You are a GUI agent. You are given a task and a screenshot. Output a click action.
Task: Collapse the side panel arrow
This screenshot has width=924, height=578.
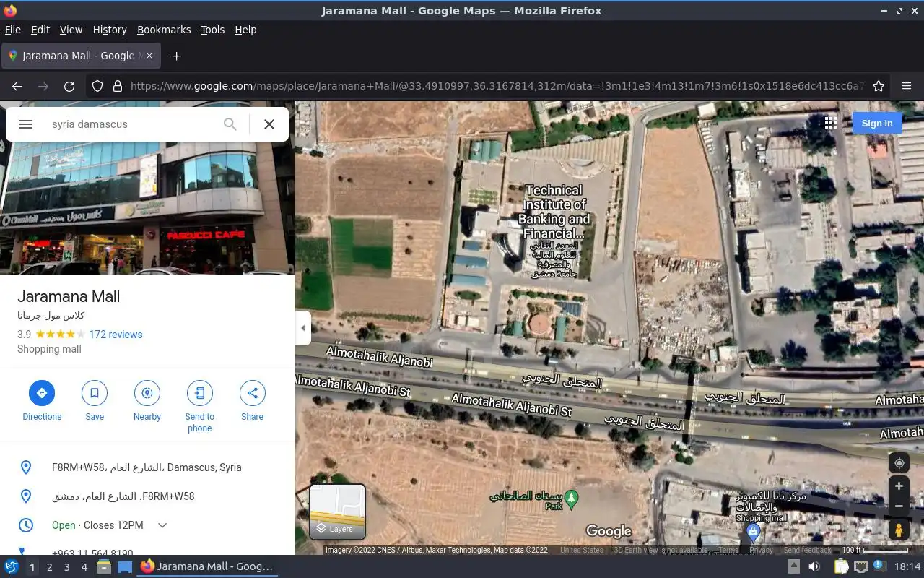tap(303, 328)
